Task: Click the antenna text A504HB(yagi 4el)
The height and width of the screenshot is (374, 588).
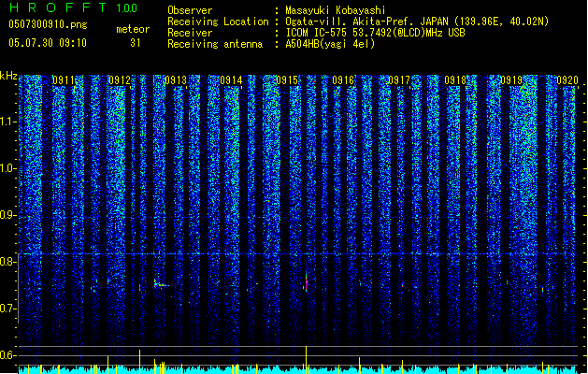Action: (x=330, y=44)
